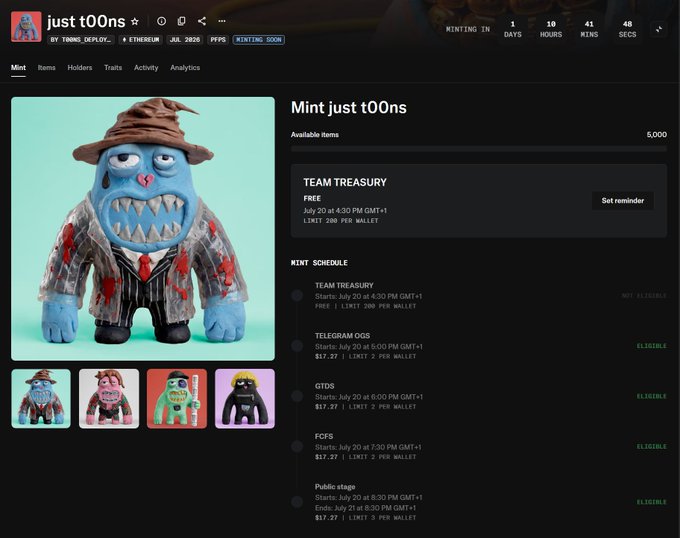Switch to the Items tab
The height and width of the screenshot is (538, 680).
coord(46,68)
